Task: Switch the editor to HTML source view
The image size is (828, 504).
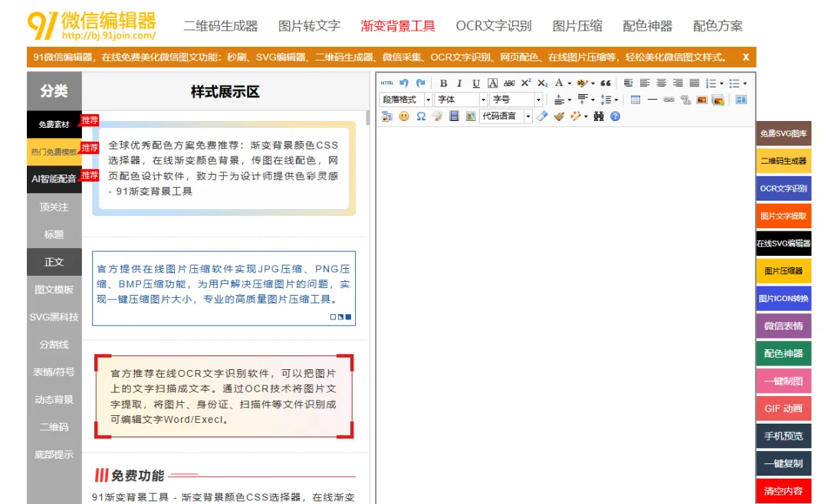Action: point(387,82)
